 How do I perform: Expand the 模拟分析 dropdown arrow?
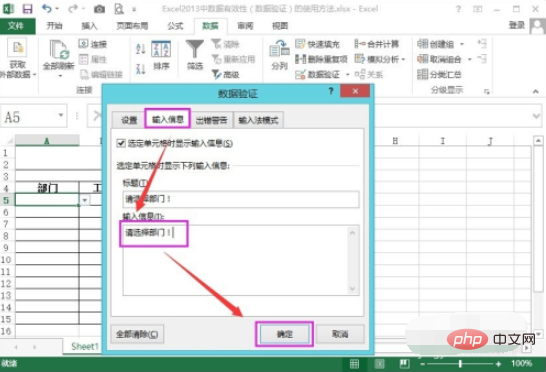pos(403,59)
